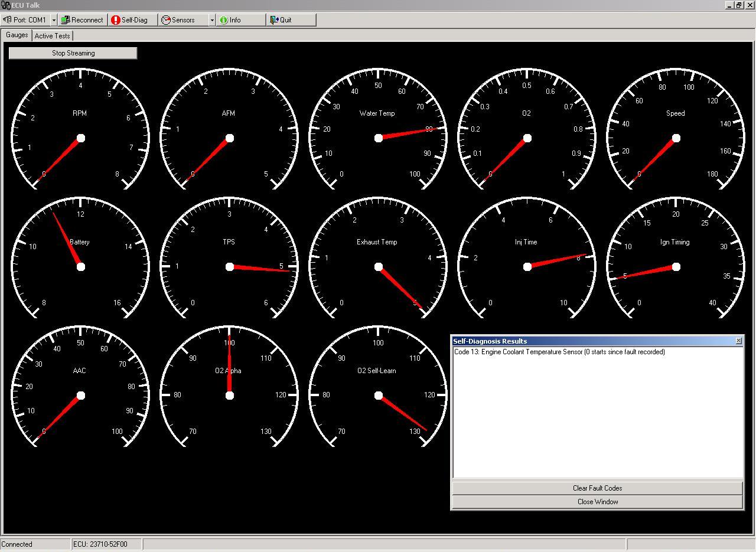Expand the Sensors dropdown arrow
Screen dimensions: 756x552
(x=211, y=20)
